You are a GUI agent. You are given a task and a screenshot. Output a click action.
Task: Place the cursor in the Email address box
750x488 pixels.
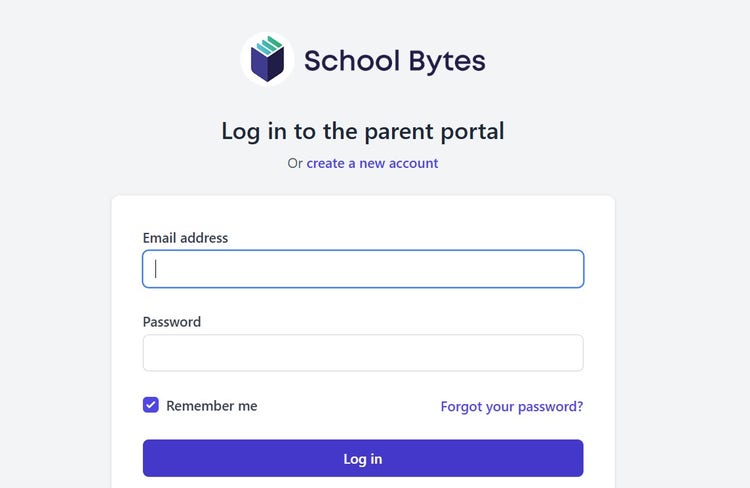(x=363, y=269)
